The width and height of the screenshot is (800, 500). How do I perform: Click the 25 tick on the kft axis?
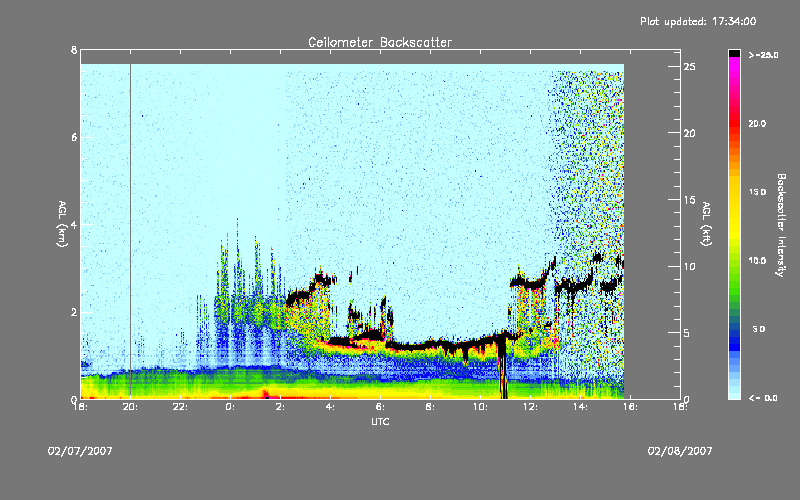690,67
